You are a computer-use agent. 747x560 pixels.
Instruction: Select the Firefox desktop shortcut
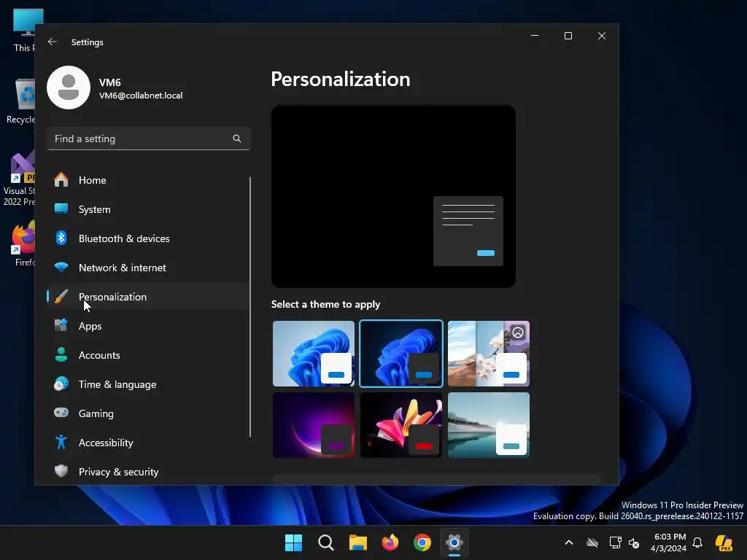tap(24, 244)
